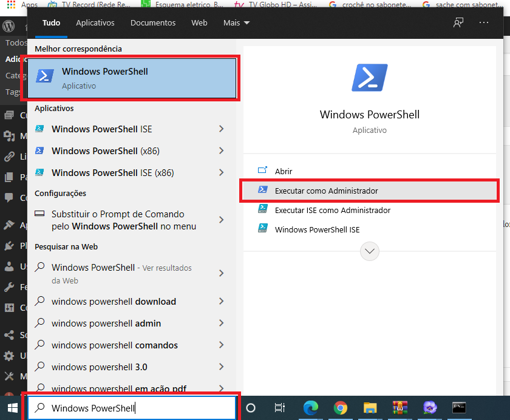Launch Google Chrome from the taskbar
510x420 pixels.
click(340, 408)
